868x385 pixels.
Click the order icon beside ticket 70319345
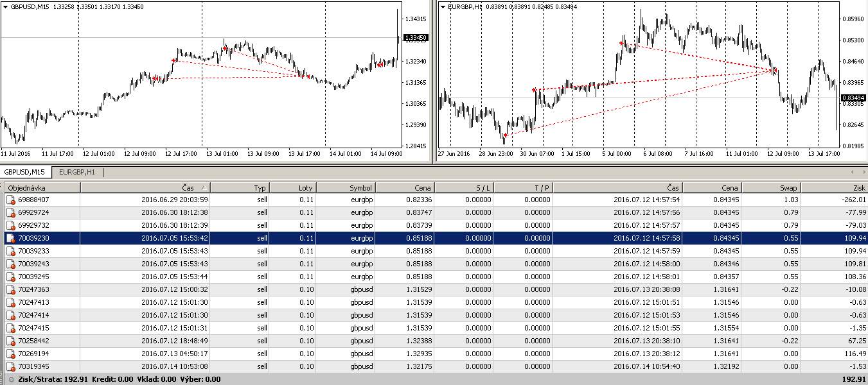click(x=11, y=366)
